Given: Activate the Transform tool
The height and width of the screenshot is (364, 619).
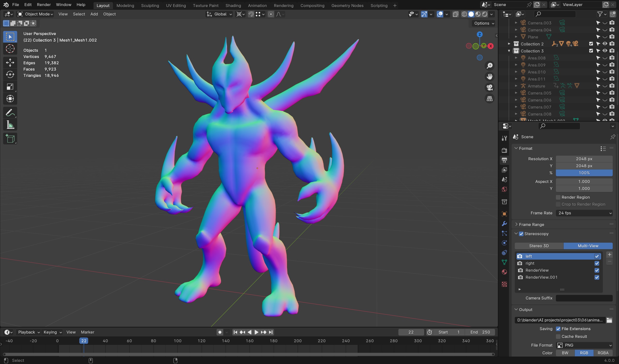Looking at the screenshot, I should click(x=10, y=99).
